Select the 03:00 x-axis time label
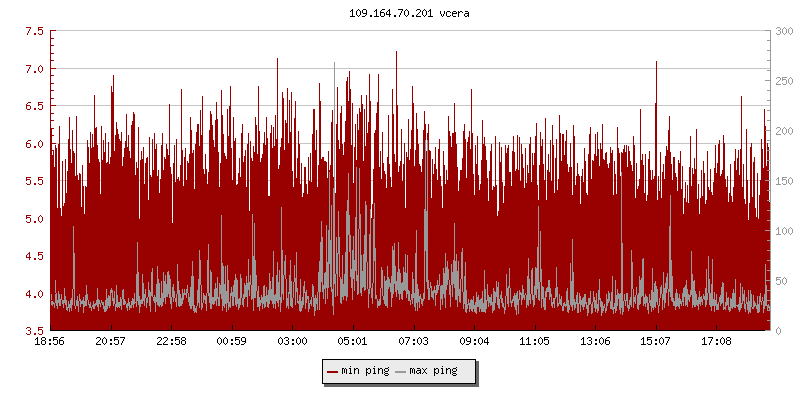Viewport: 800px width, 400px height. [293, 341]
